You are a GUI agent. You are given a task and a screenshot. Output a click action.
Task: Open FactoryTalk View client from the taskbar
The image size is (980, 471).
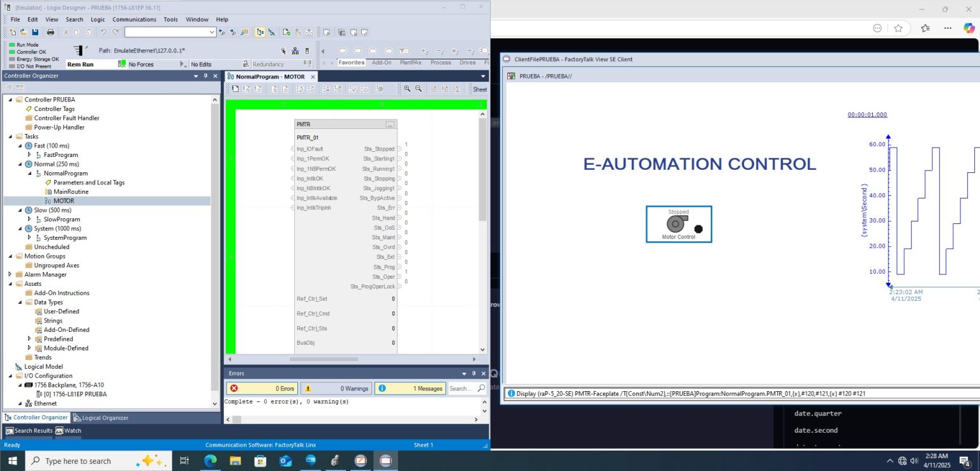(385, 461)
